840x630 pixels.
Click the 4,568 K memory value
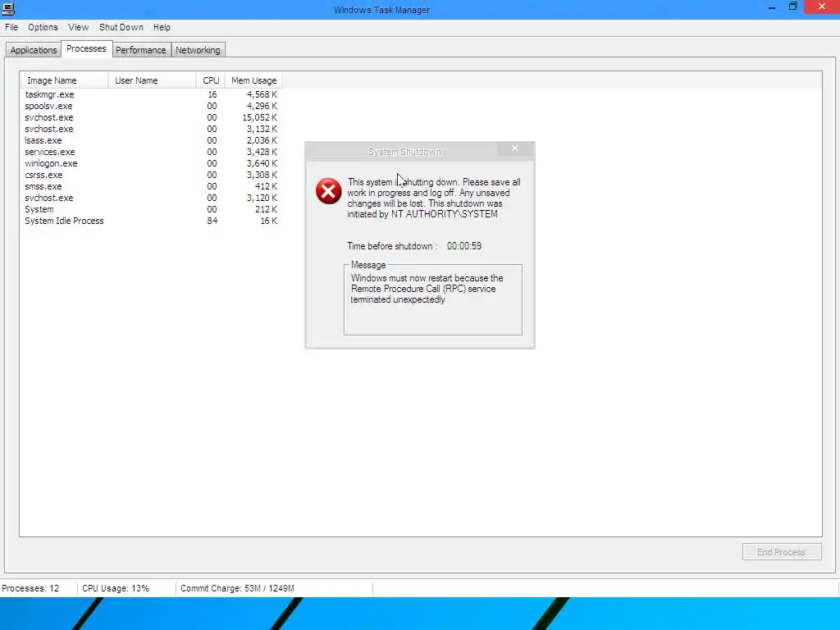262,94
